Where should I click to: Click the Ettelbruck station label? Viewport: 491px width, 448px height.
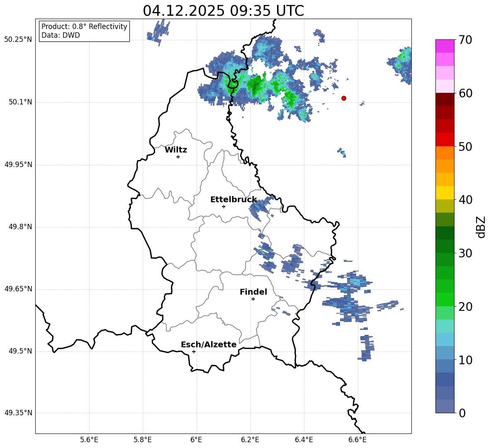tap(233, 200)
